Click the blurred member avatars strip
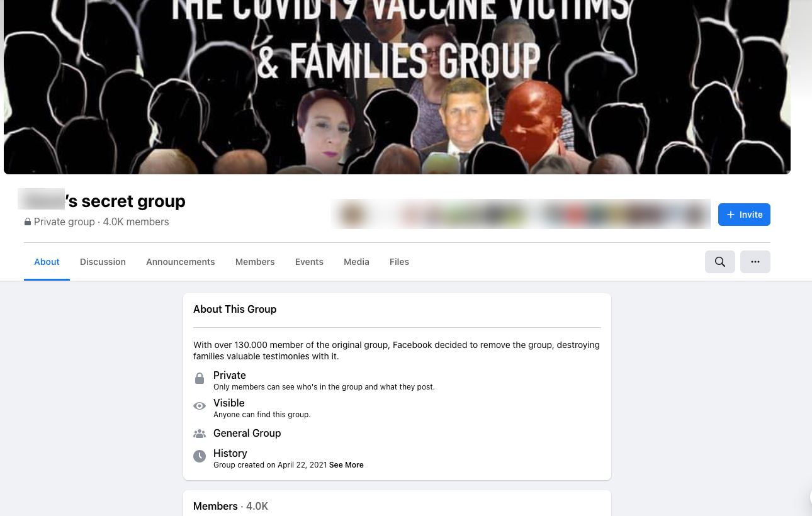Viewport: 812px width, 516px height. point(521,214)
